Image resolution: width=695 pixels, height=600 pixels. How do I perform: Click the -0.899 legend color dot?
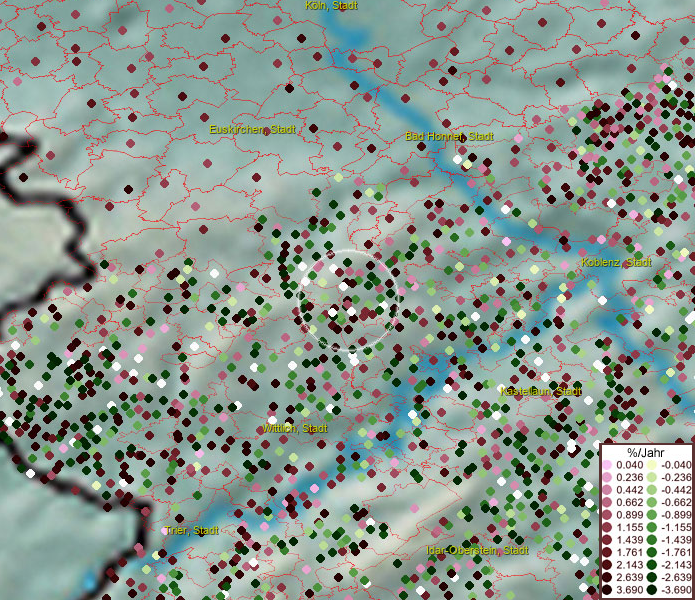coord(652,515)
